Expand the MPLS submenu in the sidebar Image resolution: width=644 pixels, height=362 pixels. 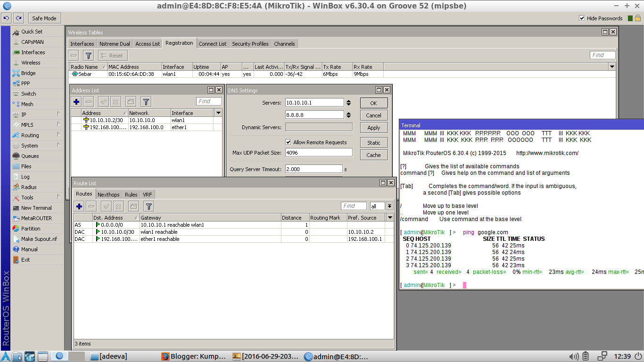[x=59, y=124]
